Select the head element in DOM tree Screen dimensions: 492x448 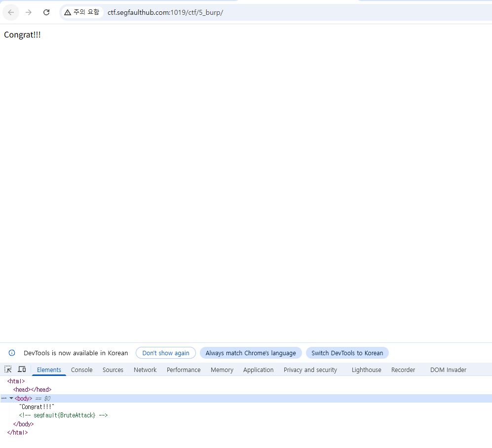click(32, 390)
